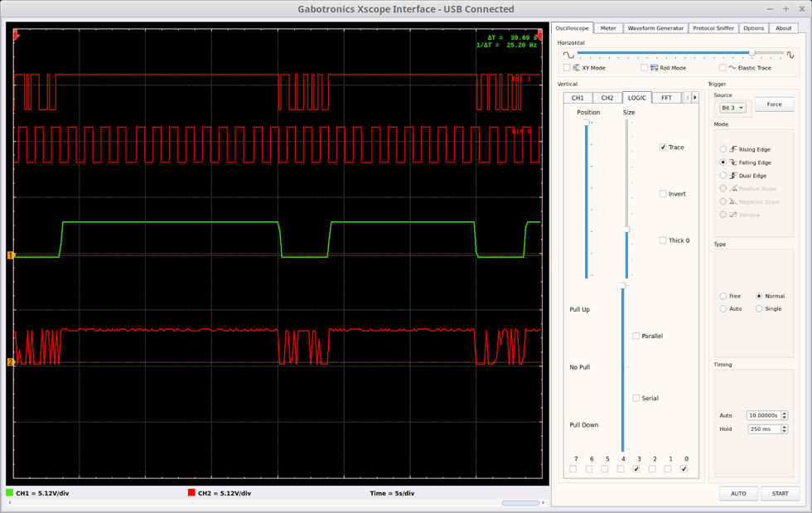
Task: Click the Falling Edge trigger icon
Action: (733, 162)
